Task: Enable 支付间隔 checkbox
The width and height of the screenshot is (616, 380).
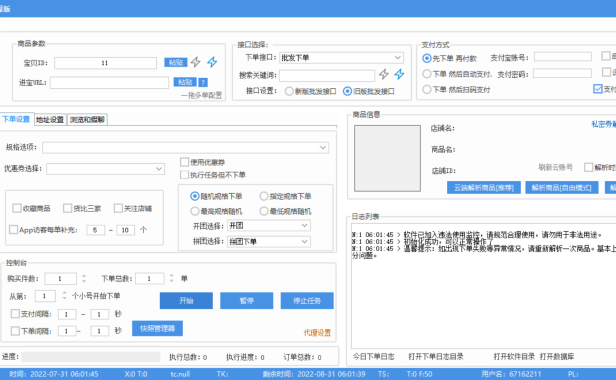Action: [x=15, y=314]
